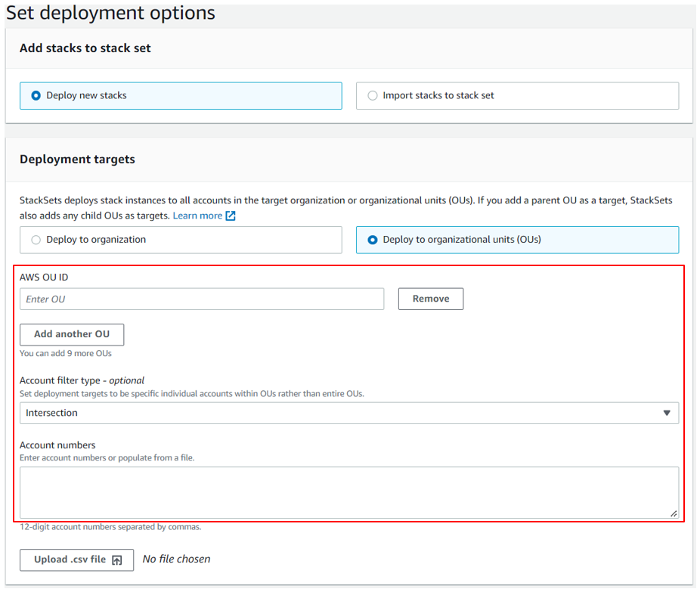Click the No file chosen text
Image resolution: width=700 pixels, height=592 pixels.
coord(176,559)
